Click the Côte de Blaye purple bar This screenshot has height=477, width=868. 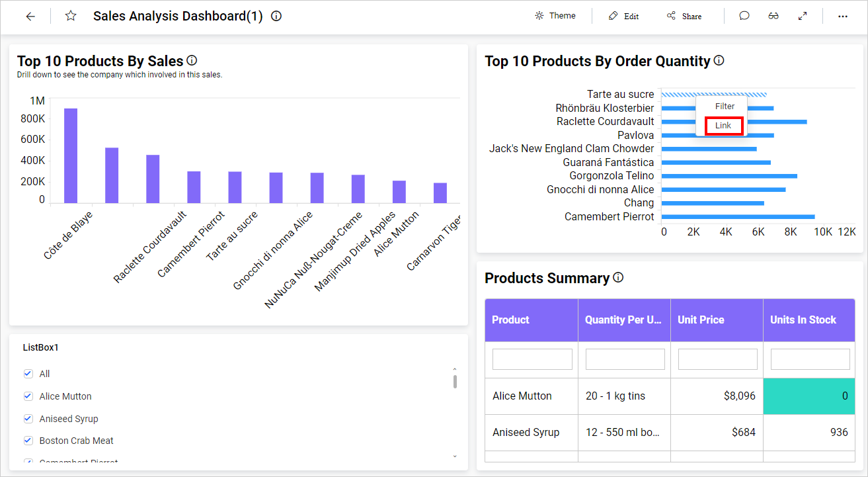click(71, 155)
